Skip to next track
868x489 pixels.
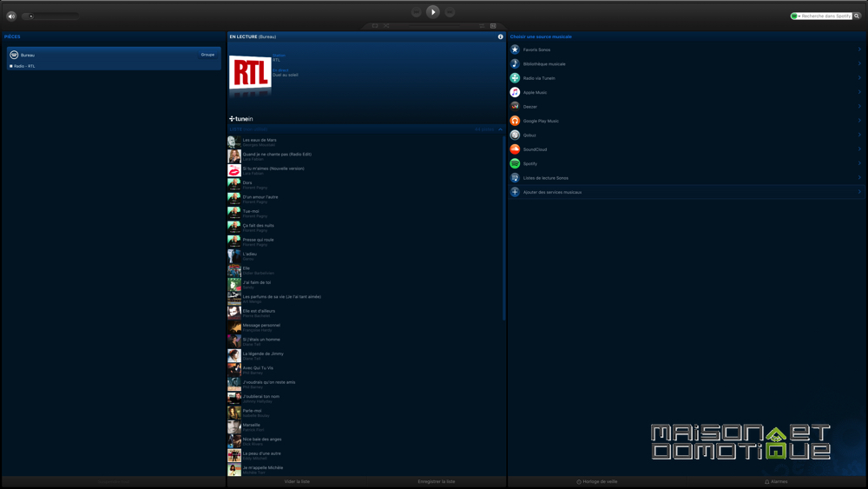tap(450, 11)
